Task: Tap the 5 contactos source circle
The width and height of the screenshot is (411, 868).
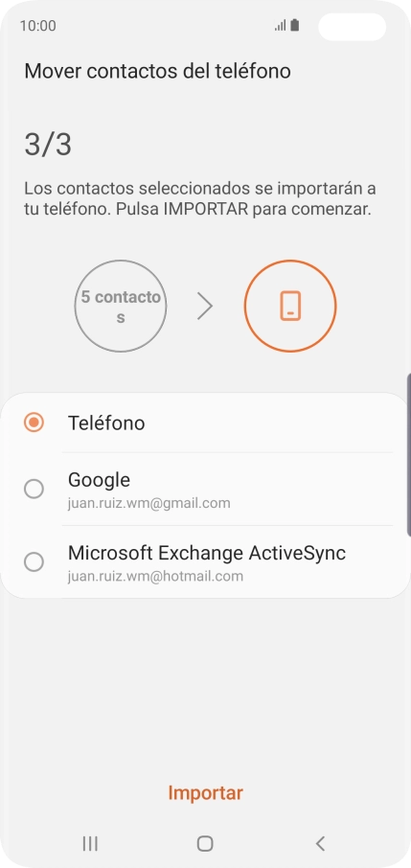Action: pyautogui.click(x=121, y=307)
